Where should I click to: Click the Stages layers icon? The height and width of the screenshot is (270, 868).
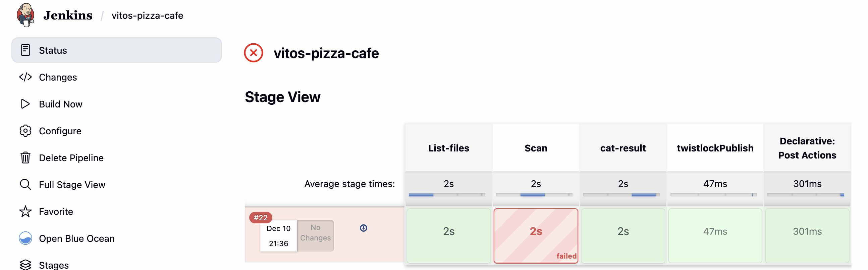pos(25,265)
